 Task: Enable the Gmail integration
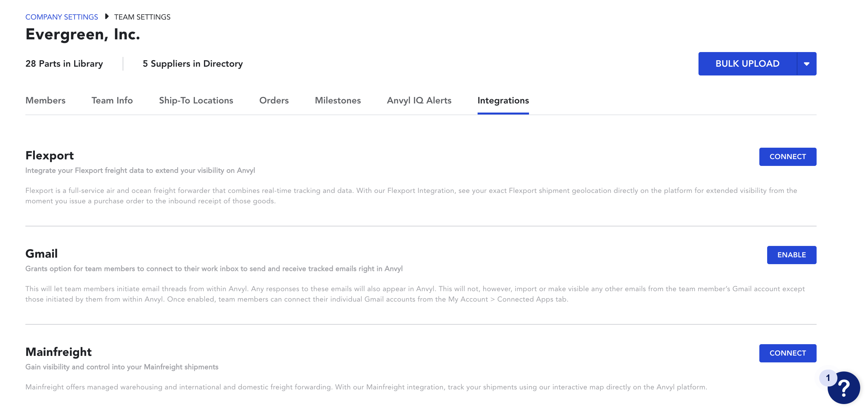(792, 255)
